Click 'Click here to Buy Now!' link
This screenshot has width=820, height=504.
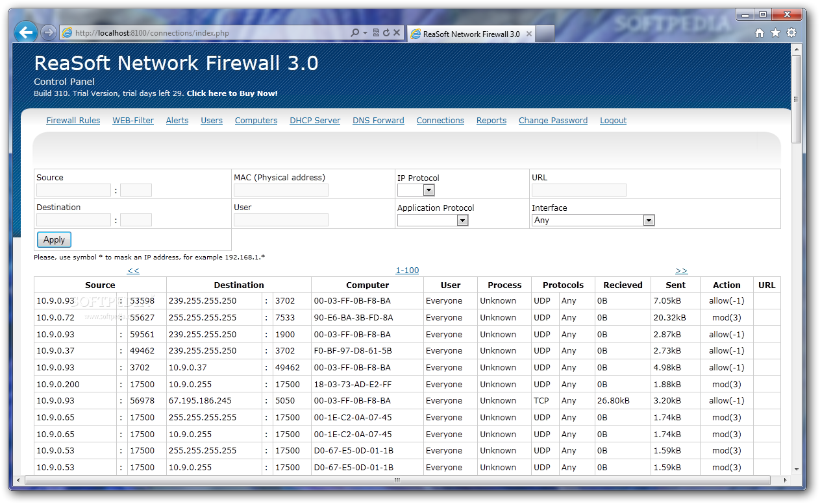tap(232, 93)
